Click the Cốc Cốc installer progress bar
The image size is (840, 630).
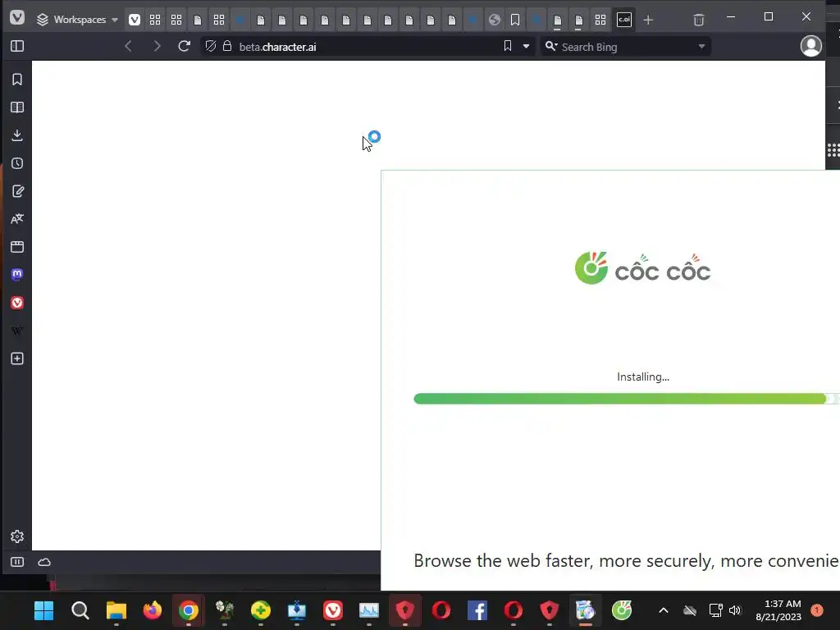(x=627, y=399)
